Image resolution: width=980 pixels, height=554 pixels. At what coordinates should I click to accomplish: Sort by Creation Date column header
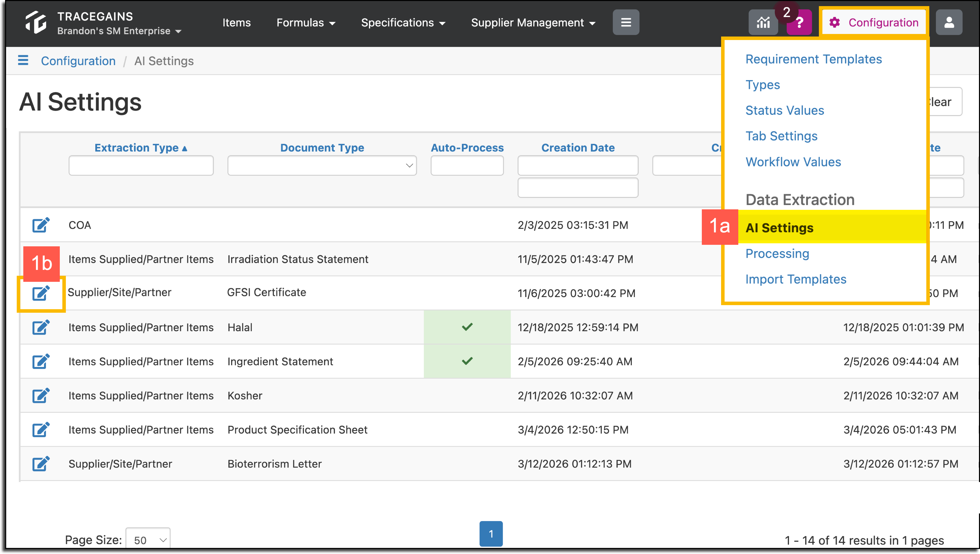[577, 148]
